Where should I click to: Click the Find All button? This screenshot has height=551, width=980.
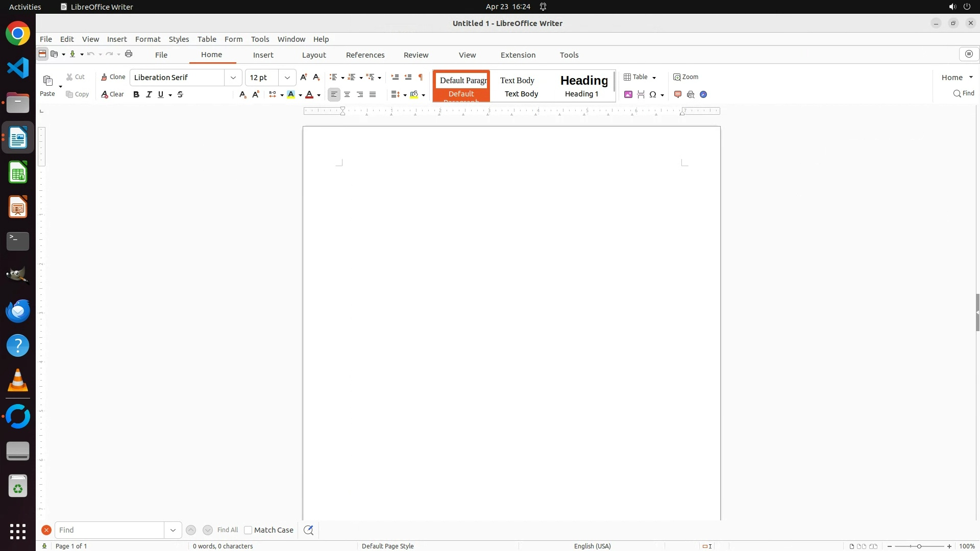coord(227,530)
